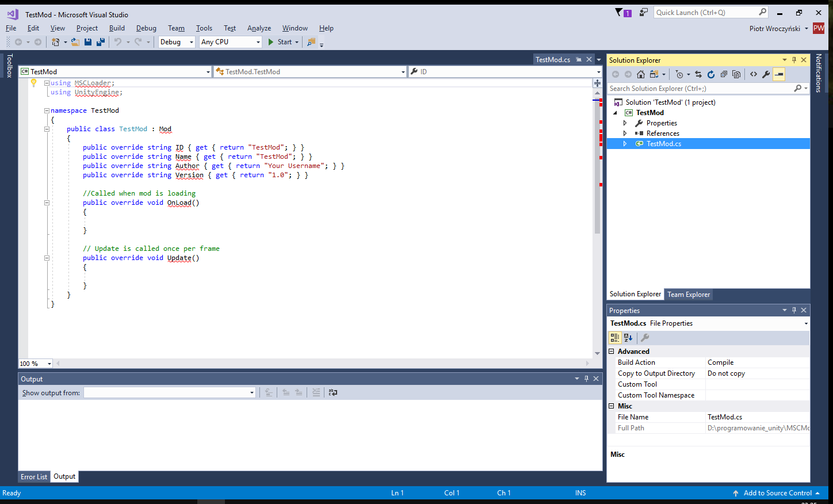
Task: Click Sync with Active Document icon
Action: 698,74
